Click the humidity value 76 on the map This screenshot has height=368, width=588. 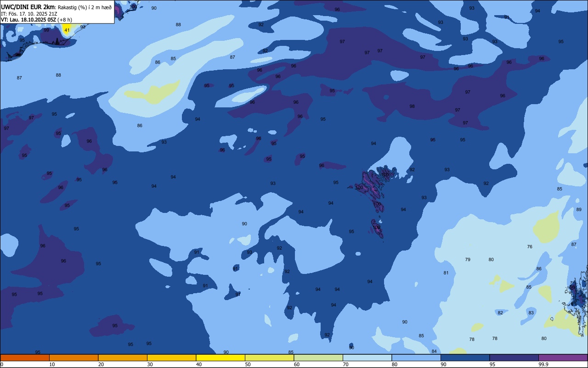pyautogui.click(x=530, y=247)
